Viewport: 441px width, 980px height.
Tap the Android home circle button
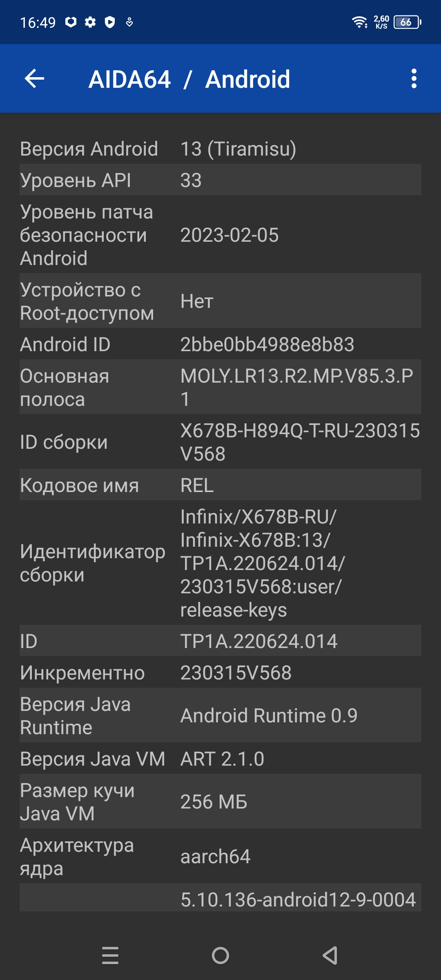[x=220, y=955]
